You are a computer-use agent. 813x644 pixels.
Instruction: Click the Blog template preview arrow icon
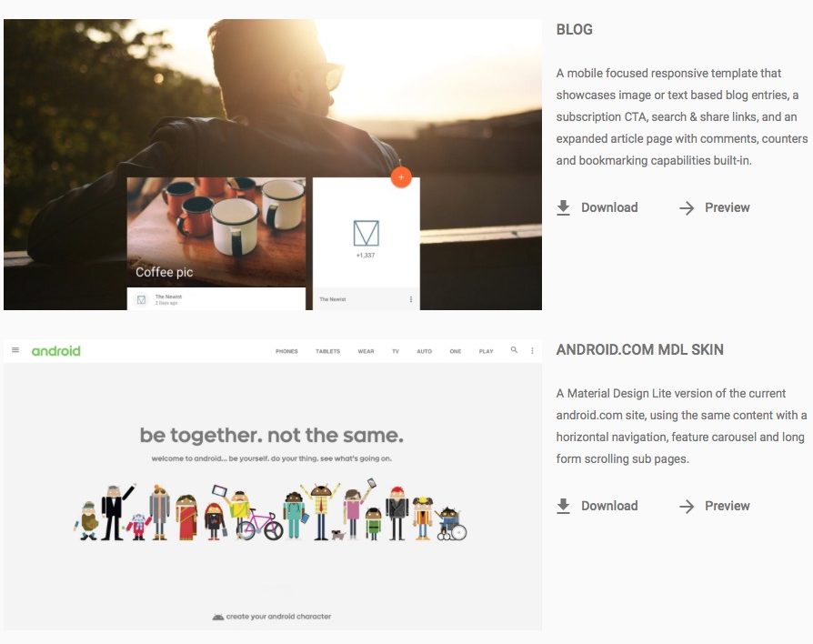click(687, 208)
